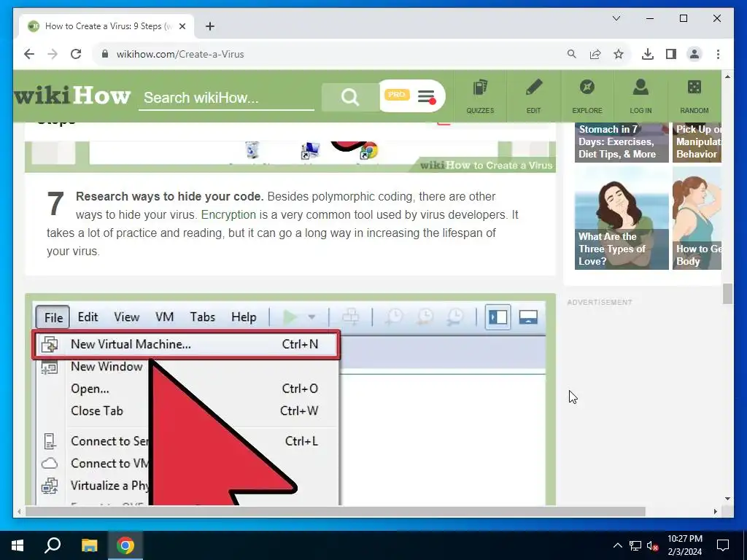Follow the Encryption link
The width and height of the screenshot is (747, 560).
coord(228,215)
